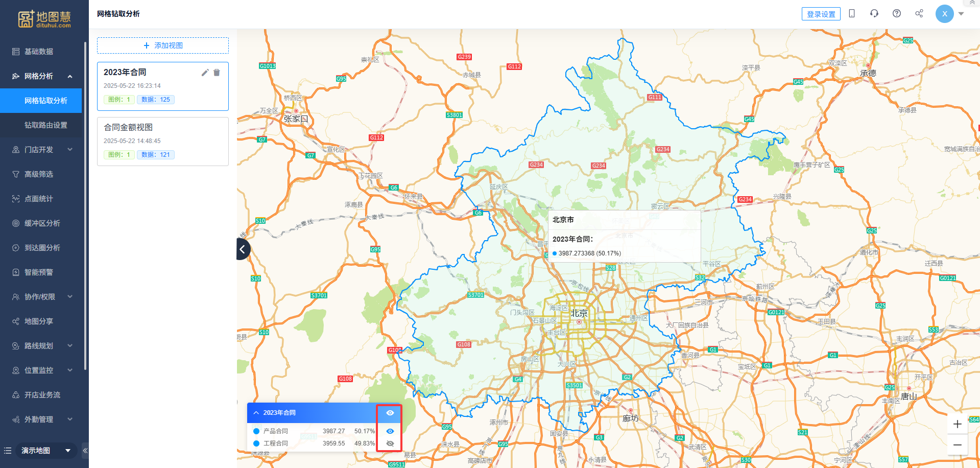Go to 缓冲区分析 in sidebar
980x468 pixels.
click(x=42, y=223)
